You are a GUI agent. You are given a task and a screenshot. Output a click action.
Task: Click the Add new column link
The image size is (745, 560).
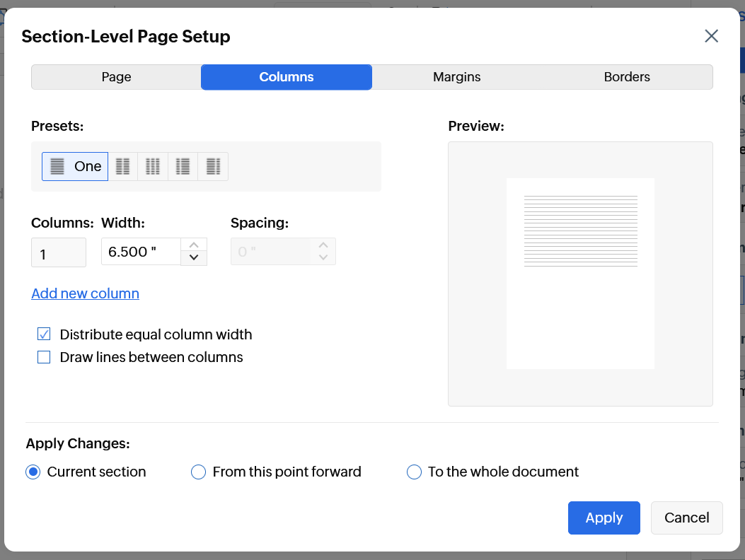click(x=85, y=293)
